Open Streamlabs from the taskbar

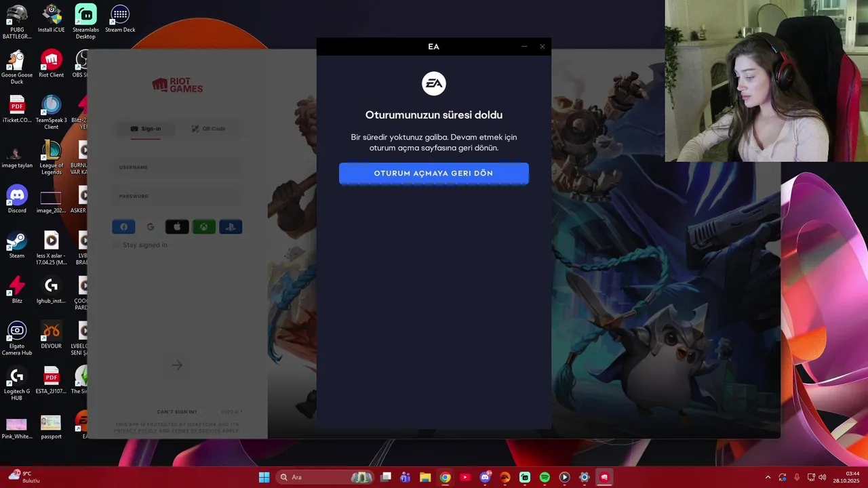pyautogui.click(x=524, y=477)
